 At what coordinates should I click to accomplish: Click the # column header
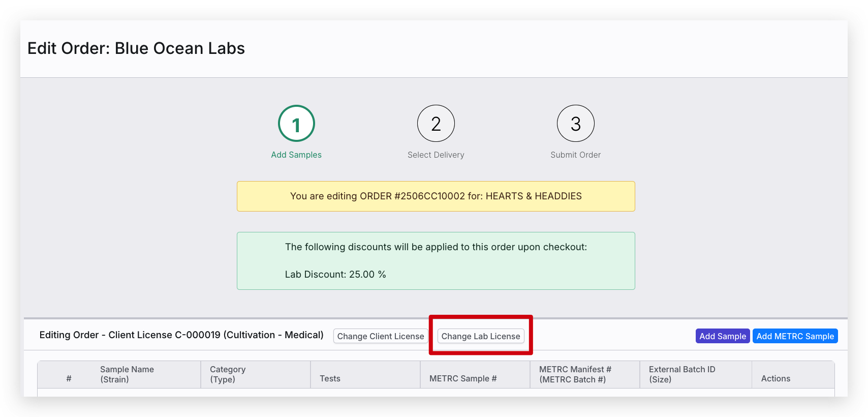69,378
